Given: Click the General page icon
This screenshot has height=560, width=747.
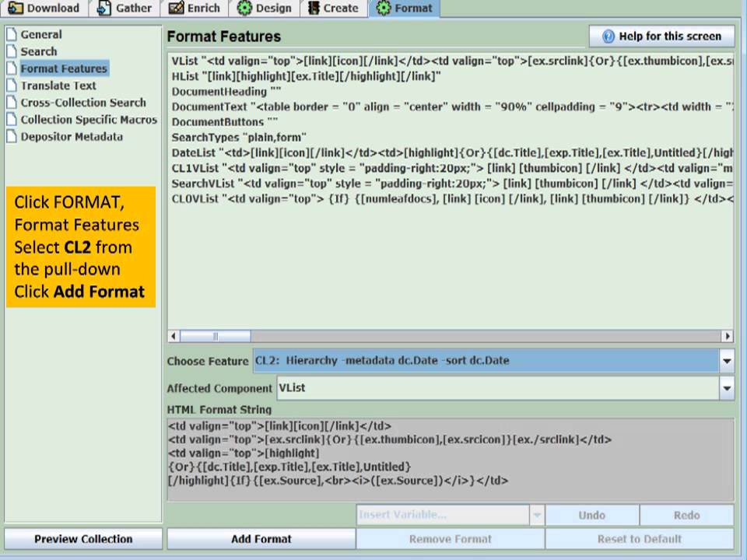Looking at the screenshot, I should (12, 34).
